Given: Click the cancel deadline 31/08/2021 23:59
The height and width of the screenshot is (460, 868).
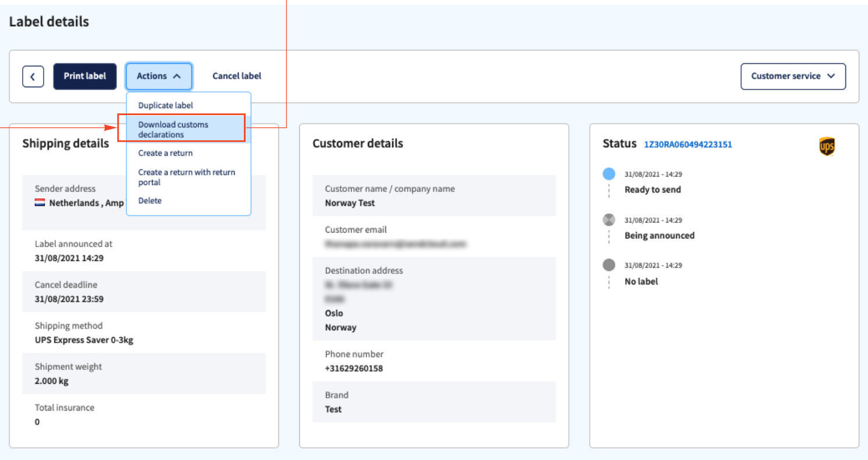Looking at the screenshot, I should (x=69, y=299).
